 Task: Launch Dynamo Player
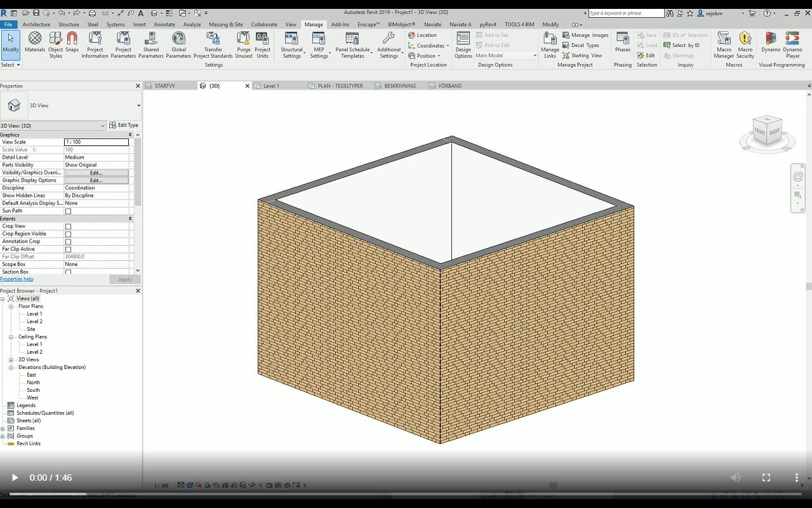tap(792, 44)
